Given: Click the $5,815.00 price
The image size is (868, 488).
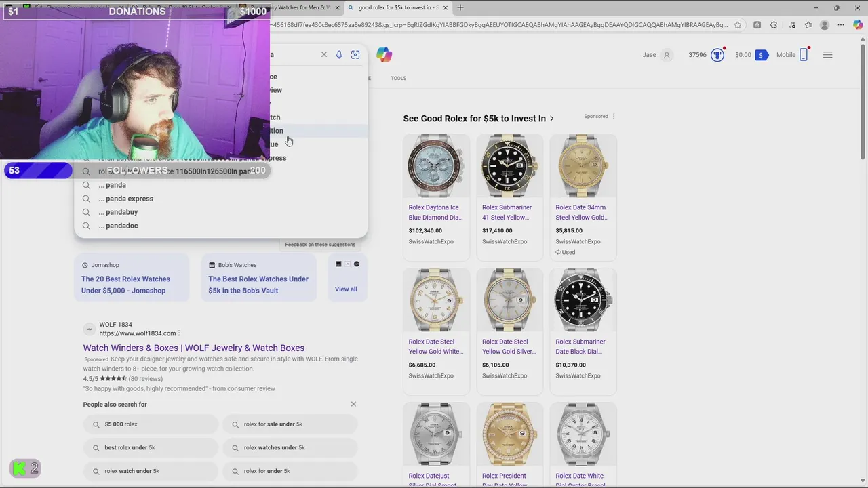Looking at the screenshot, I should click(569, 230).
